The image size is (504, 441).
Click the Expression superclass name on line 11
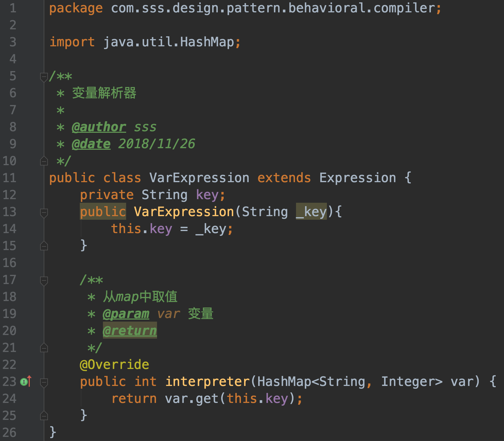[x=358, y=178]
